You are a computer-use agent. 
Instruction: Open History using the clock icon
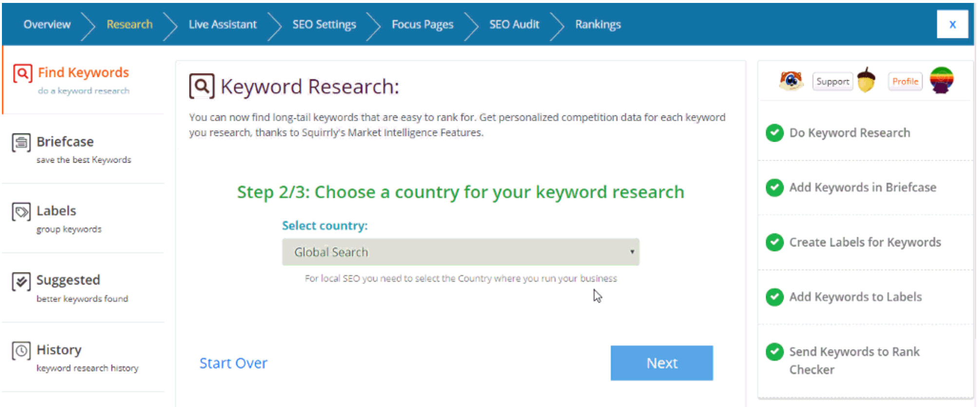(21, 351)
